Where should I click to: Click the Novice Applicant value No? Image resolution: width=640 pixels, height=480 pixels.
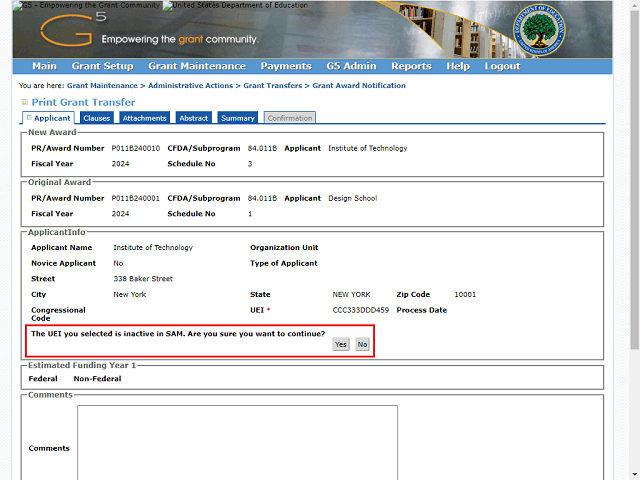(118, 263)
